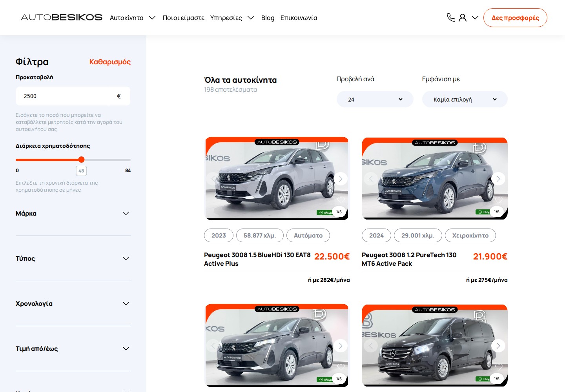Click the 58.877 χλμ. mileage tag
Viewport: 565px width, 392px height.
[260, 236]
